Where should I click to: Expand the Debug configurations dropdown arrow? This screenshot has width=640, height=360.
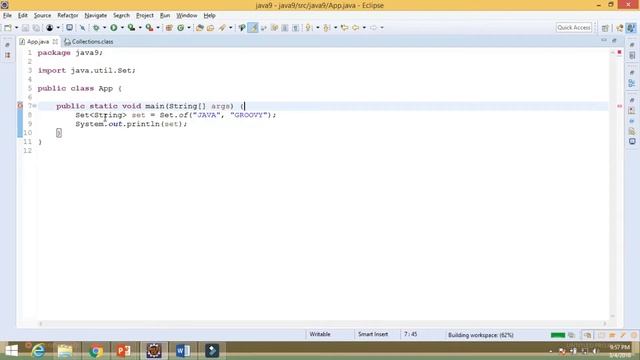click(x=104, y=28)
